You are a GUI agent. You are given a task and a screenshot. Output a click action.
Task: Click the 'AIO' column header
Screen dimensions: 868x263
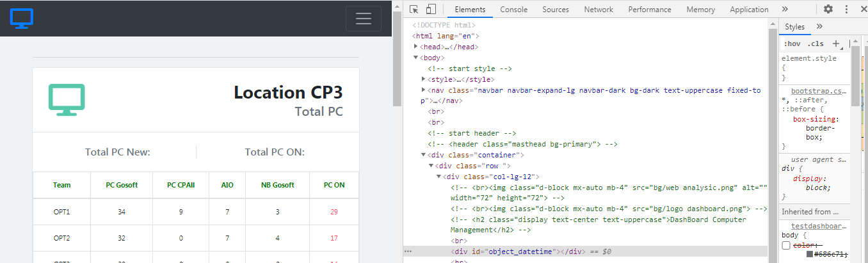point(227,185)
